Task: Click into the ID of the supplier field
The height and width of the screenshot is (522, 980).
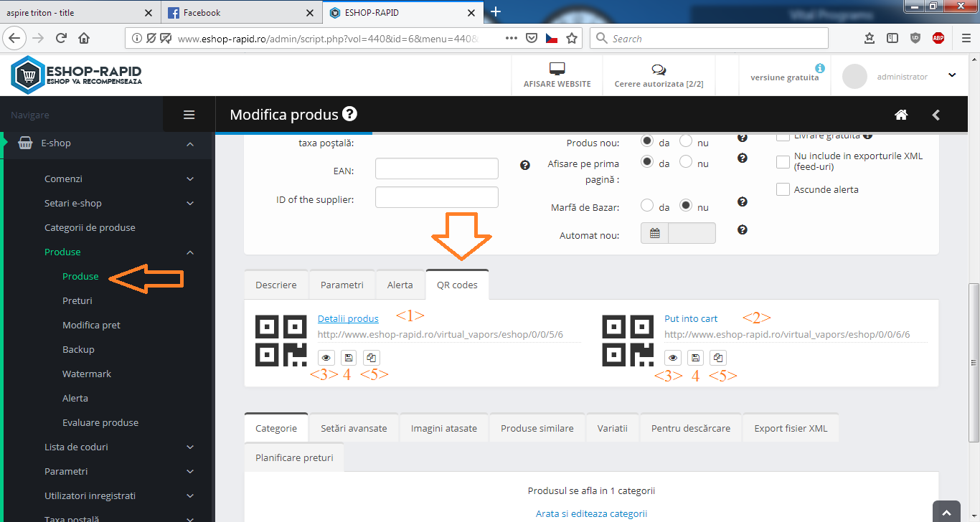Action: coord(437,197)
